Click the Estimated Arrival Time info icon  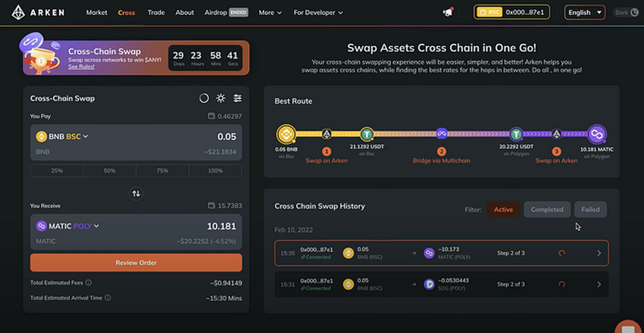[108, 298]
